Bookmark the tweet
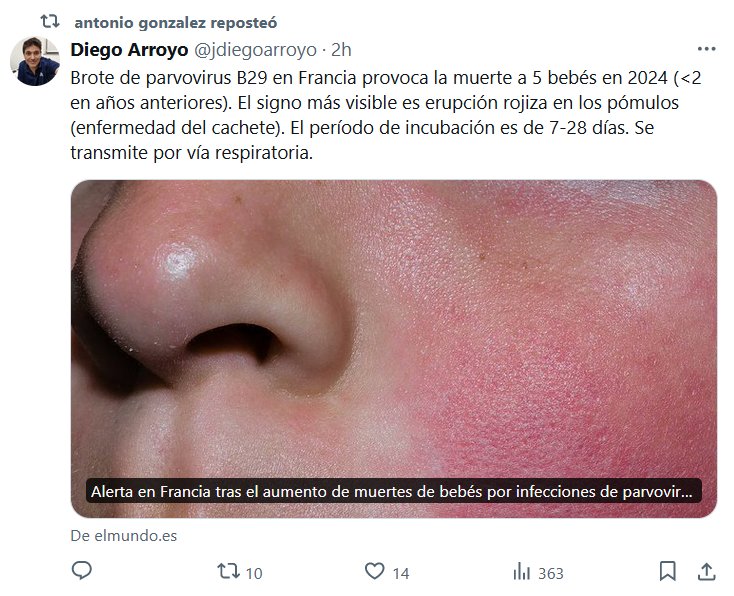734x596 pixels. [668, 571]
